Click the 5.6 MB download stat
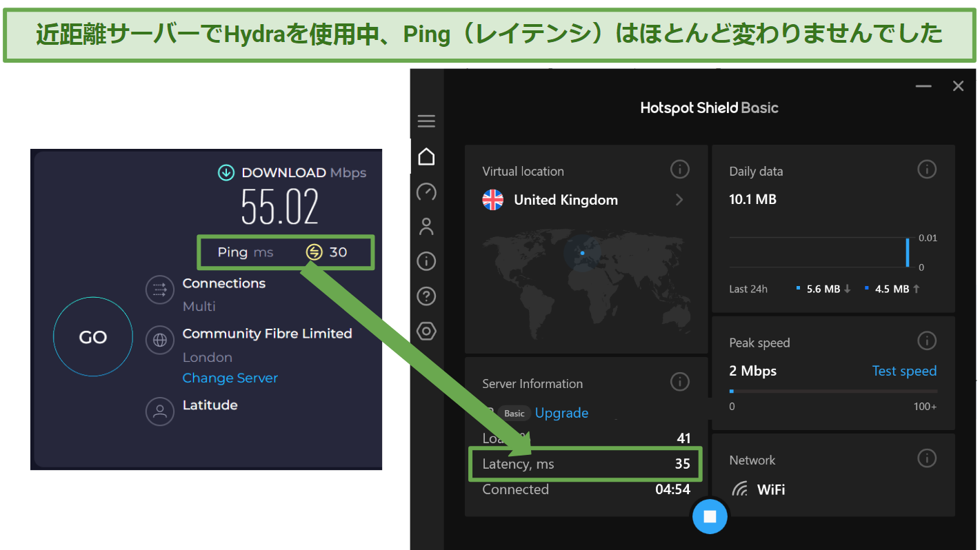The height and width of the screenshot is (550, 980). tap(823, 289)
